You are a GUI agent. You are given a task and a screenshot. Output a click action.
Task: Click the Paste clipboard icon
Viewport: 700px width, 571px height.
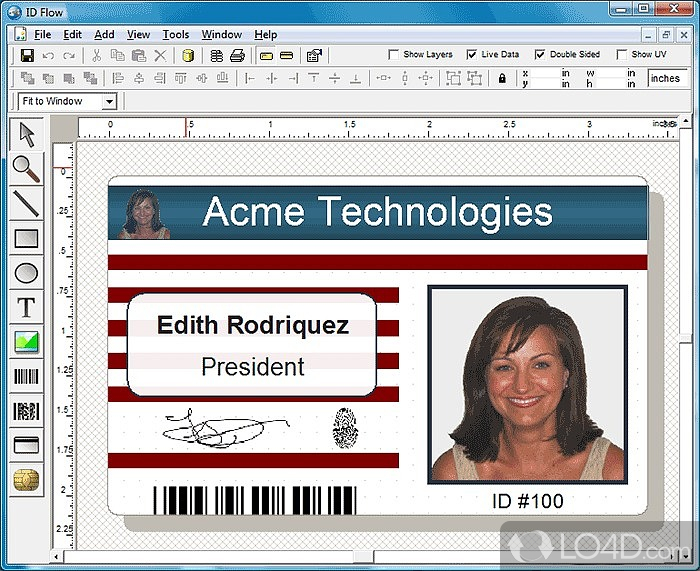pos(139,55)
